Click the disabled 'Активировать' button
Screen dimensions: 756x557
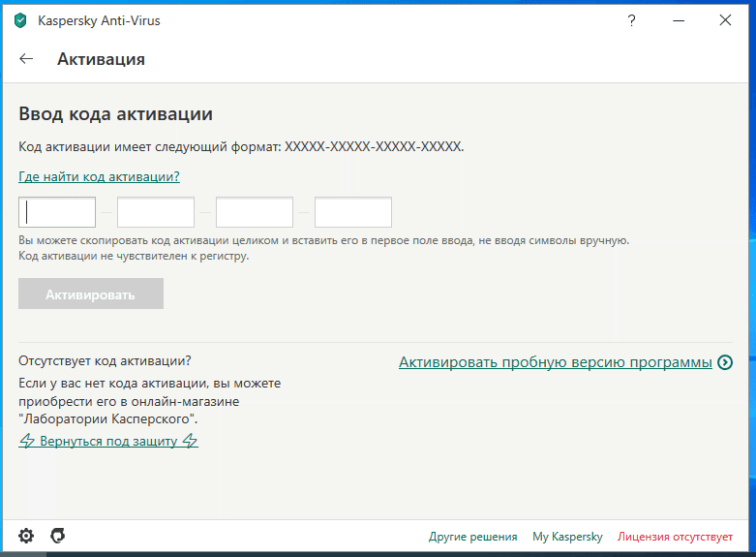coord(91,294)
